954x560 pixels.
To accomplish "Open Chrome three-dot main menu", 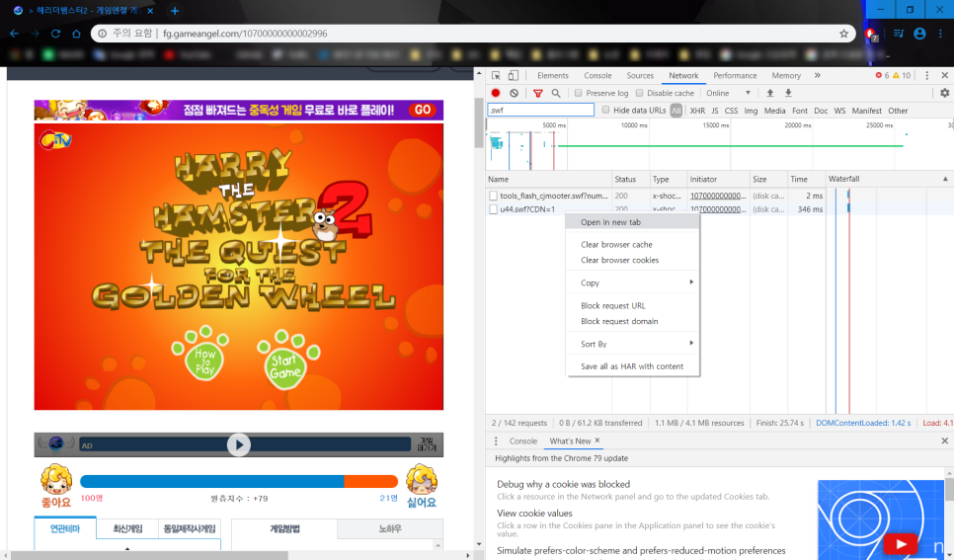I will pyautogui.click(x=940, y=34).
